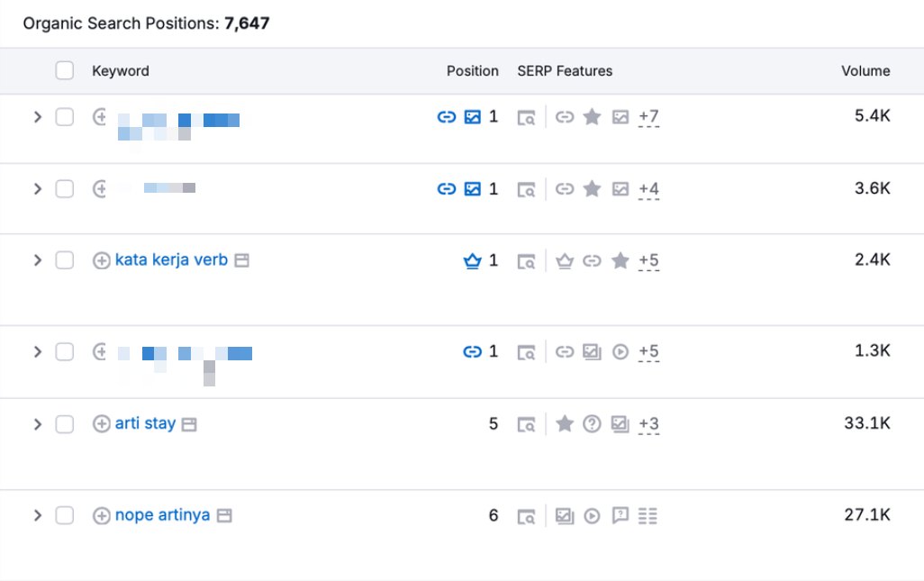Screen dimensions: 924x581
Task: Expand the 5.4K volume row
Action: pos(38,117)
